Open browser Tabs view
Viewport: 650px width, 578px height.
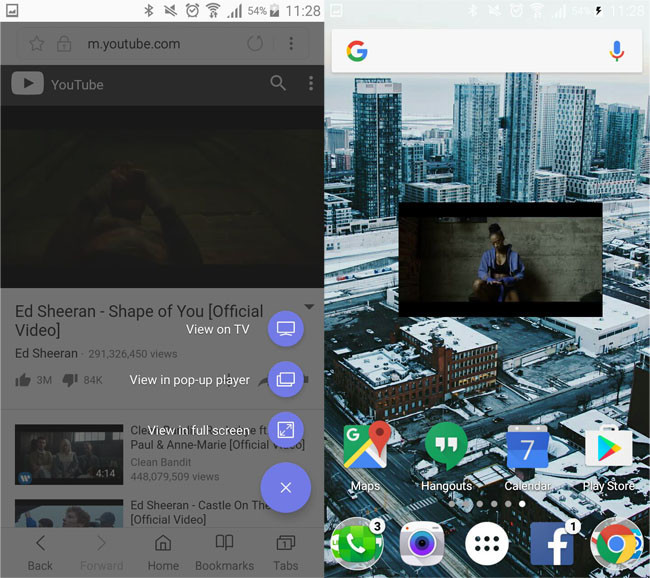(x=286, y=553)
